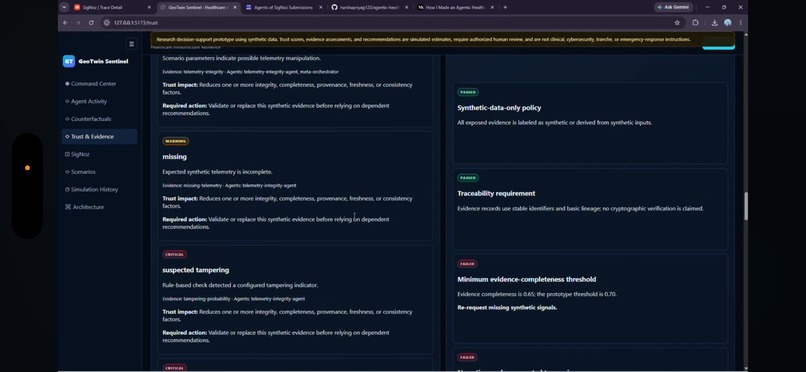The width and height of the screenshot is (806, 372).
Task: Open the SigNoz sidebar page
Action: click(99, 154)
